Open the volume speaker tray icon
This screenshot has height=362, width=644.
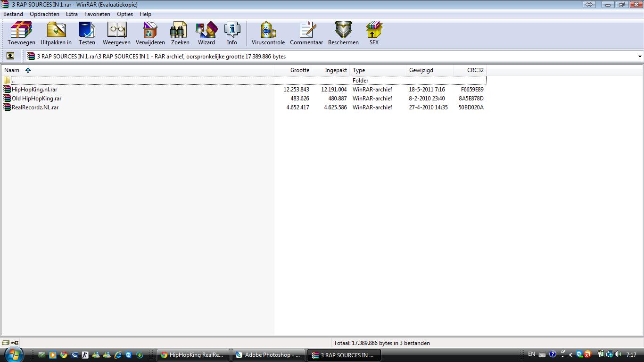click(617, 354)
